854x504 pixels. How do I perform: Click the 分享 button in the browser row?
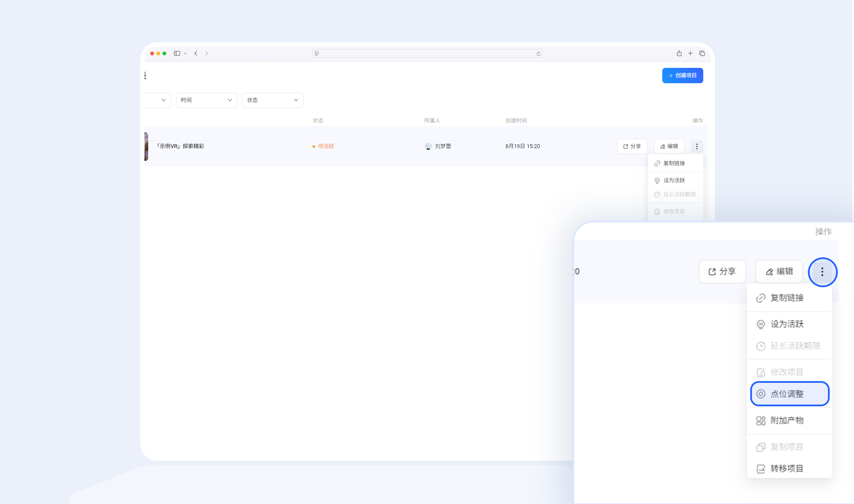click(632, 146)
